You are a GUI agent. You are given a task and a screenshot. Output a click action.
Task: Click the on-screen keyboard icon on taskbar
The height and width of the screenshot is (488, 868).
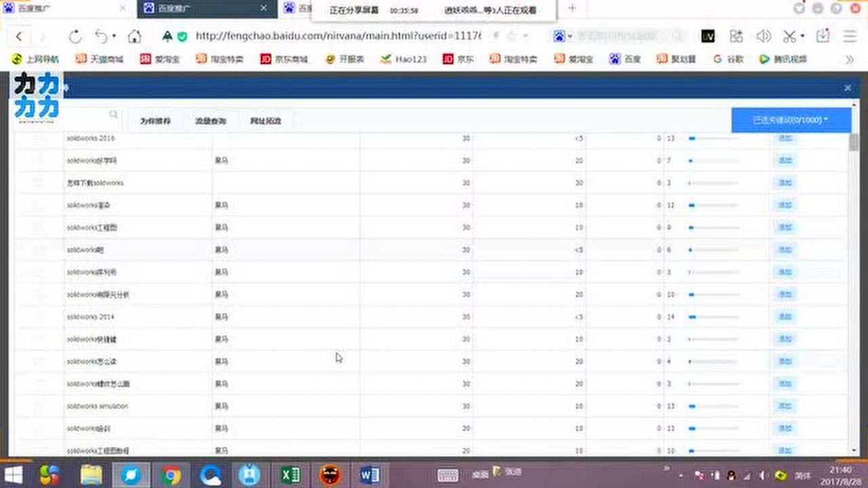[x=448, y=475]
